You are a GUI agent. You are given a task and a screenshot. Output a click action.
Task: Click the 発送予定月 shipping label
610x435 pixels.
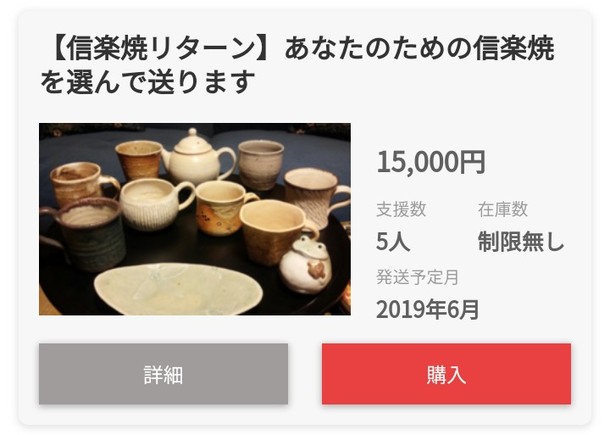tap(418, 277)
